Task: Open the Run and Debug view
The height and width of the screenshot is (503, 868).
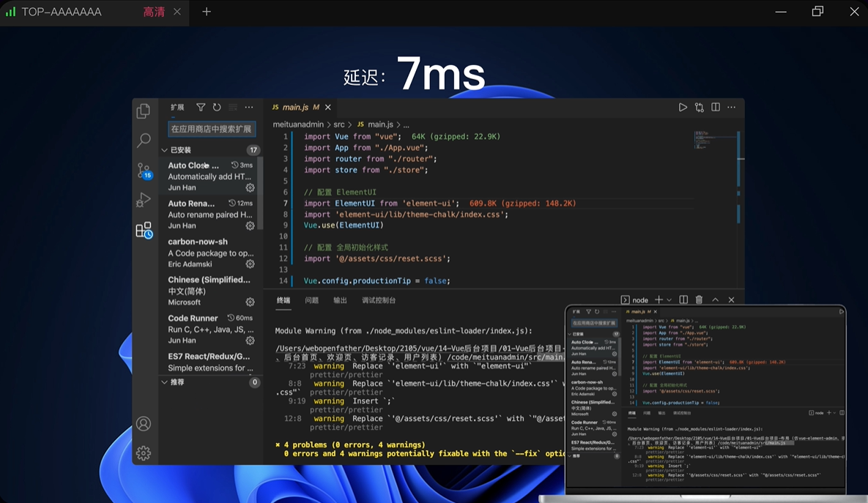Action: coord(144,200)
